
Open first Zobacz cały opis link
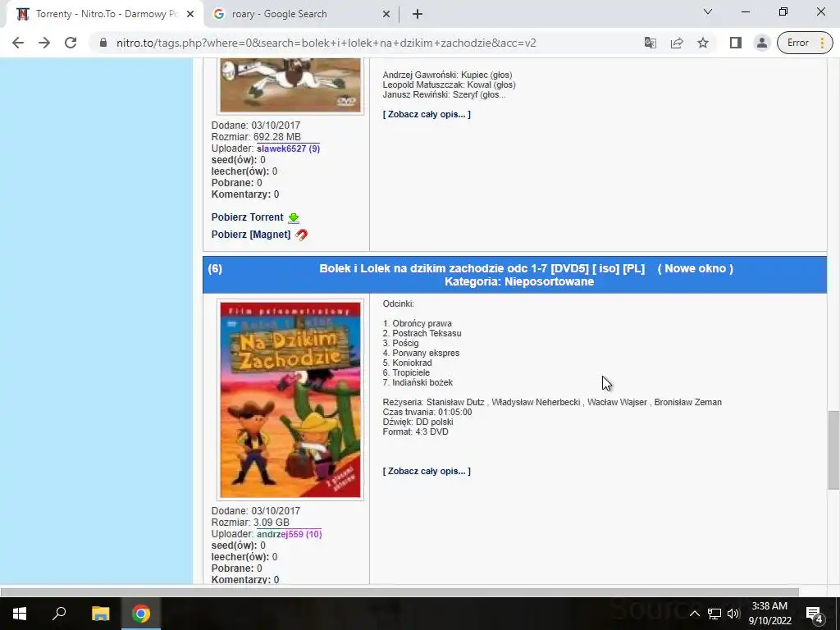click(427, 114)
